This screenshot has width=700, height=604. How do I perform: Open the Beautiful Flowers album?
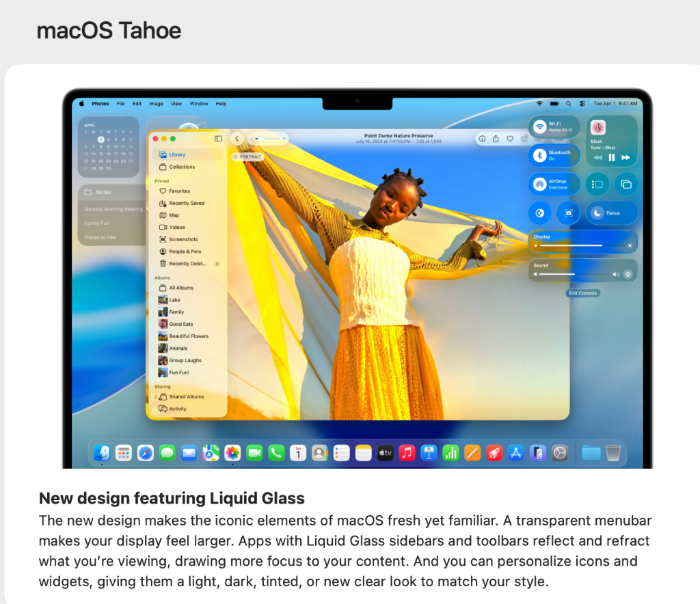[x=187, y=336]
